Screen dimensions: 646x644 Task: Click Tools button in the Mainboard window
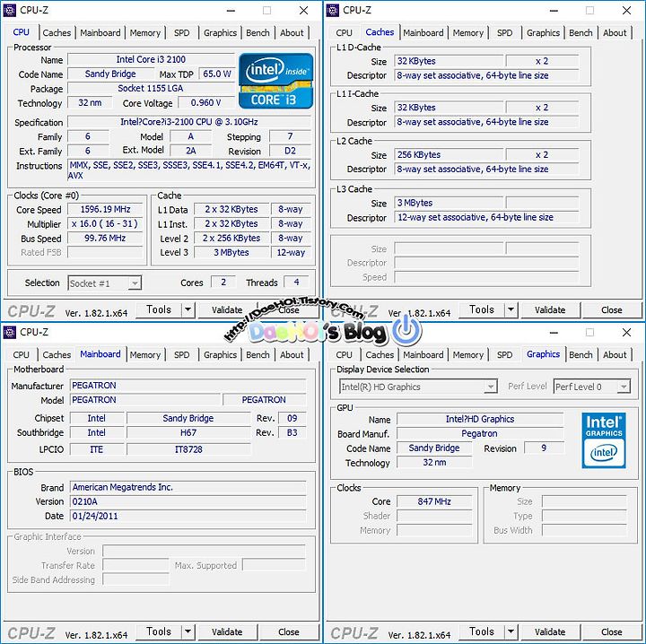coord(159,631)
